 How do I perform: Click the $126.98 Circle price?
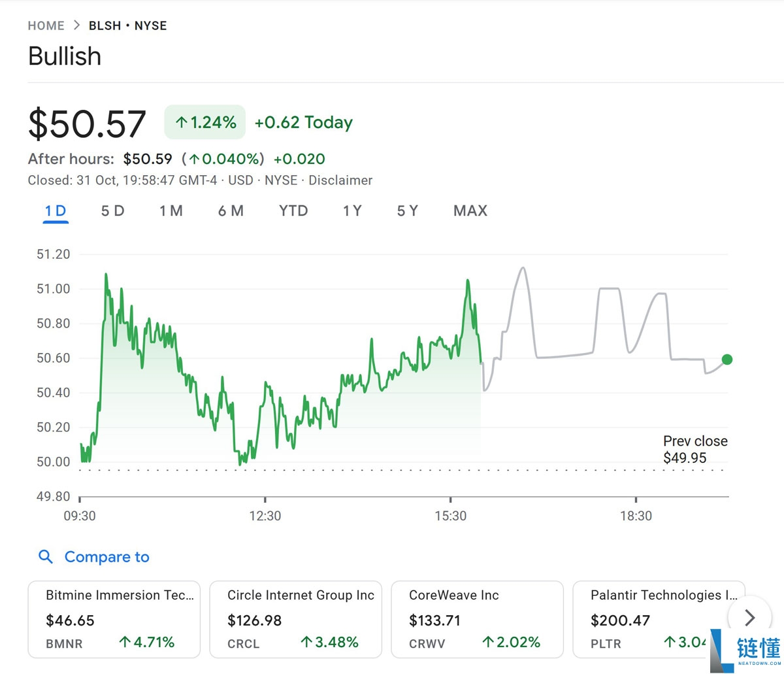tap(255, 620)
